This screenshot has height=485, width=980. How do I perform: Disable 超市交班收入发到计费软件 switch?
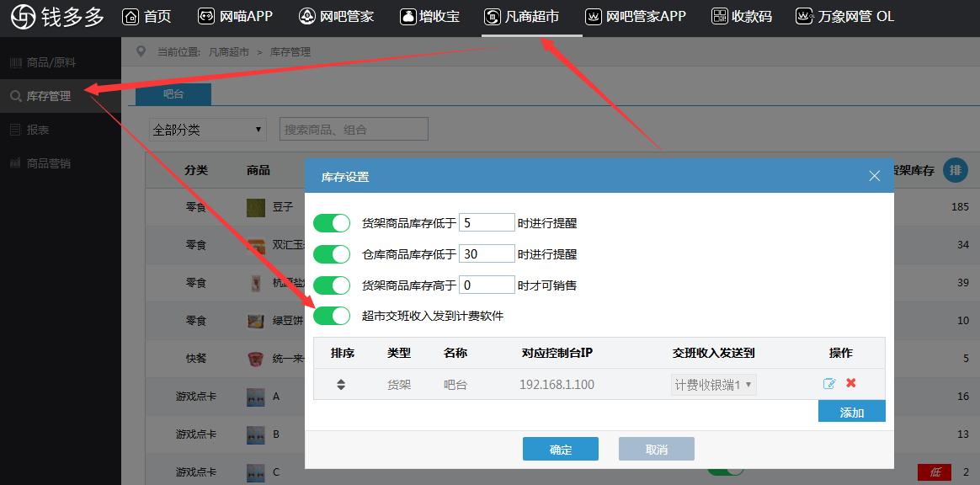pyautogui.click(x=332, y=316)
